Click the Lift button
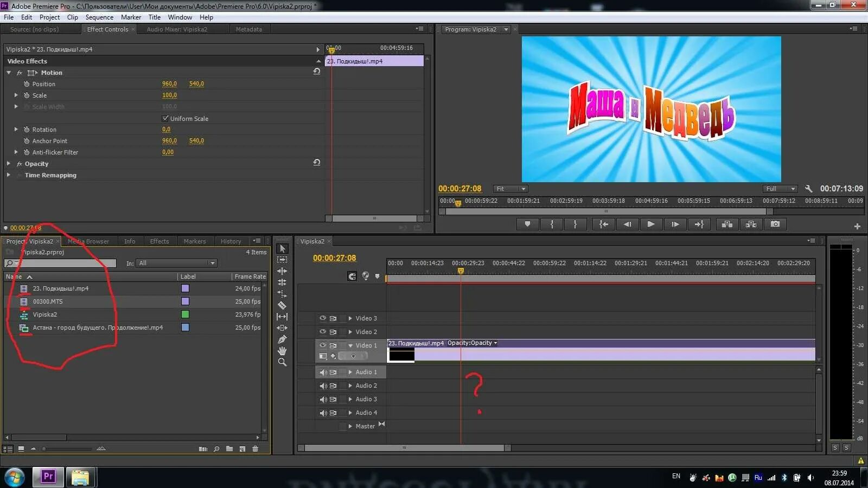The image size is (868, 488). click(x=727, y=224)
